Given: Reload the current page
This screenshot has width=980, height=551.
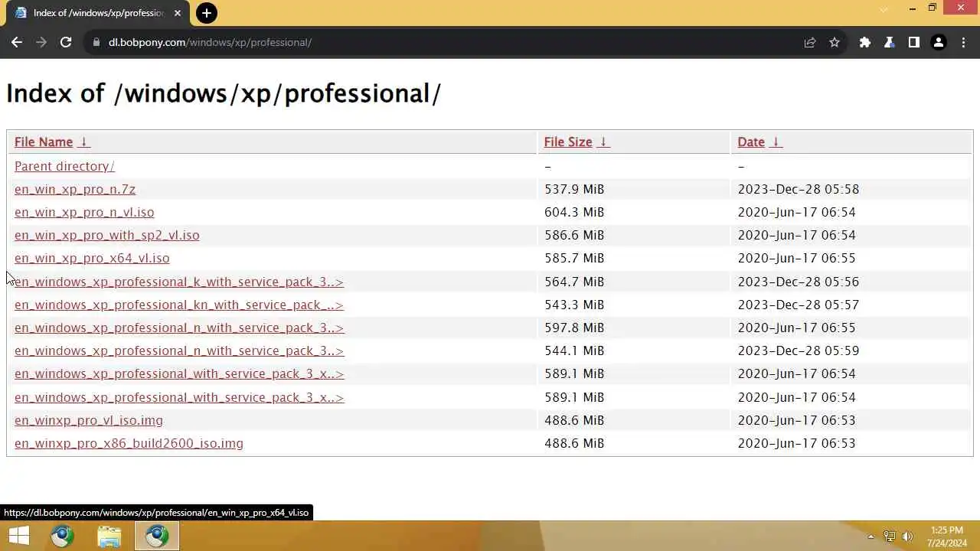Looking at the screenshot, I should 66,43.
